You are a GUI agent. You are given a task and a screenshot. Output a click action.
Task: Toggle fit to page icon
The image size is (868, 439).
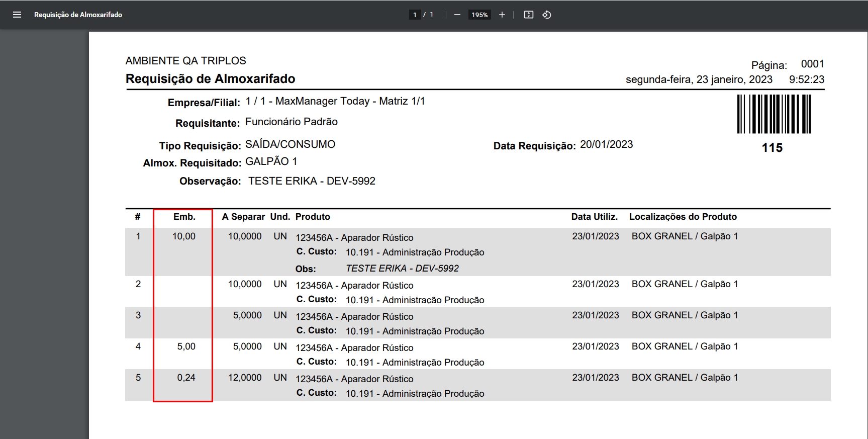pos(529,15)
